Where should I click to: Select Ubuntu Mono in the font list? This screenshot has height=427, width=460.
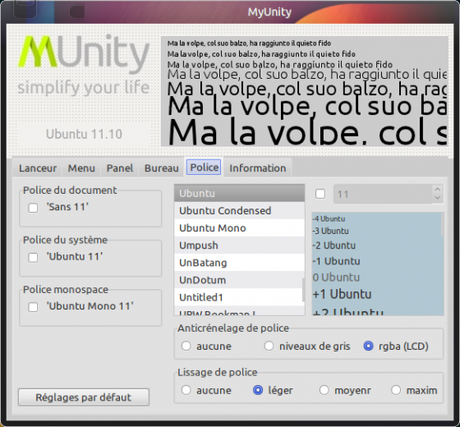click(239, 228)
